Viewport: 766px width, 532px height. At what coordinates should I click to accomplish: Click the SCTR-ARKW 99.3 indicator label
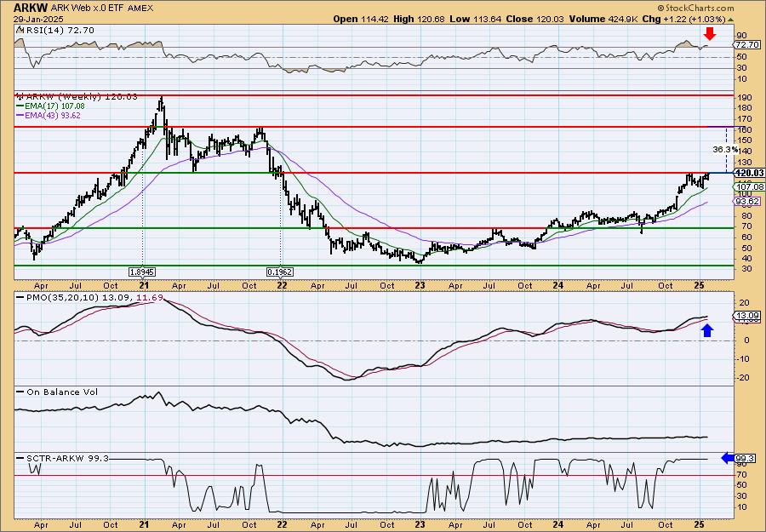point(67,458)
